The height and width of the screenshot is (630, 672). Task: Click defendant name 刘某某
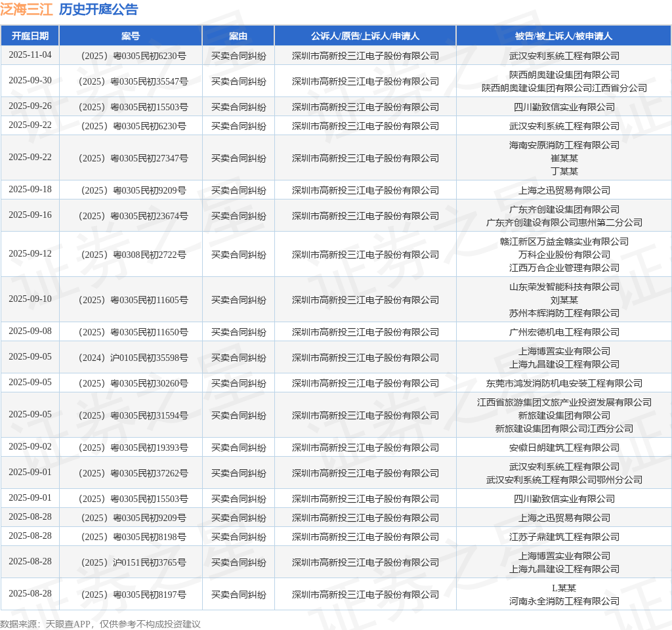(564, 300)
